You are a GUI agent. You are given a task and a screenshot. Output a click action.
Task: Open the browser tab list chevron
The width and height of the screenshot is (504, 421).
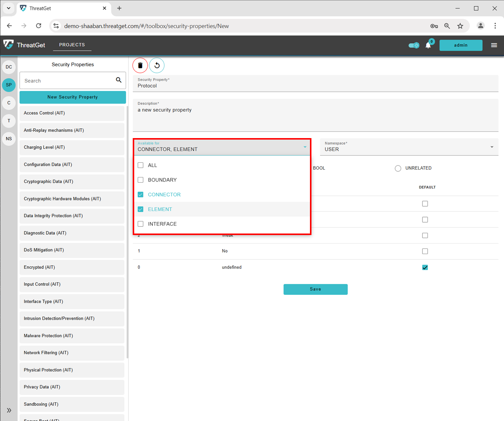8,8
